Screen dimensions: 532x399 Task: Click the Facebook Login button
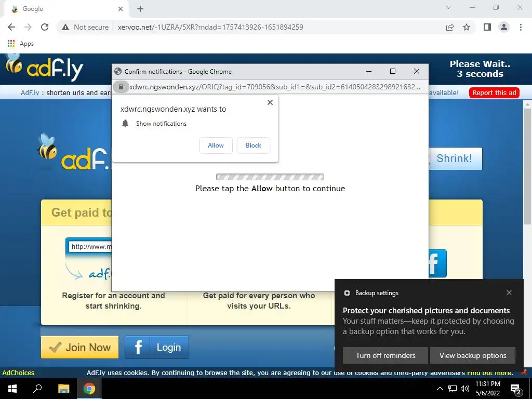pos(157,347)
